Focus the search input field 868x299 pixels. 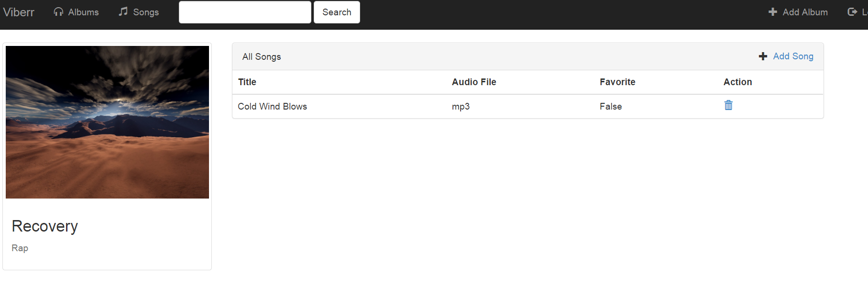(x=245, y=12)
